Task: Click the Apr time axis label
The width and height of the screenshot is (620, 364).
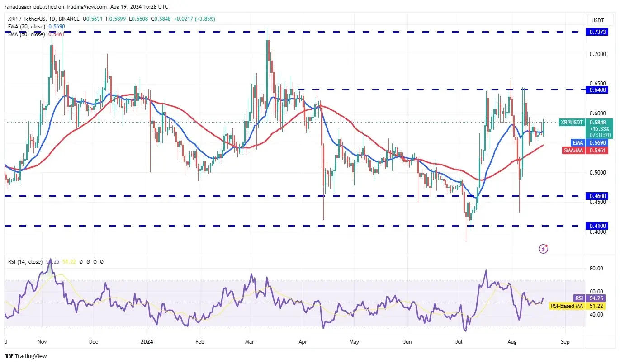Action: [x=303, y=342]
